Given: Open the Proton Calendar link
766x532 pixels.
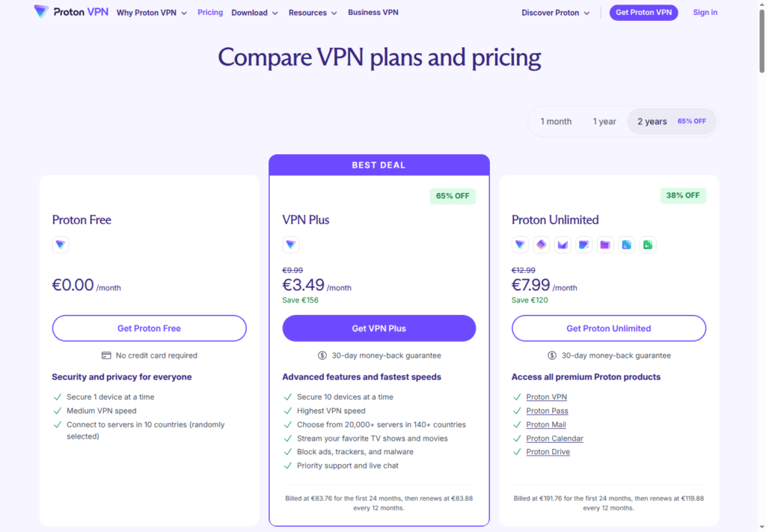Looking at the screenshot, I should pyautogui.click(x=554, y=438).
